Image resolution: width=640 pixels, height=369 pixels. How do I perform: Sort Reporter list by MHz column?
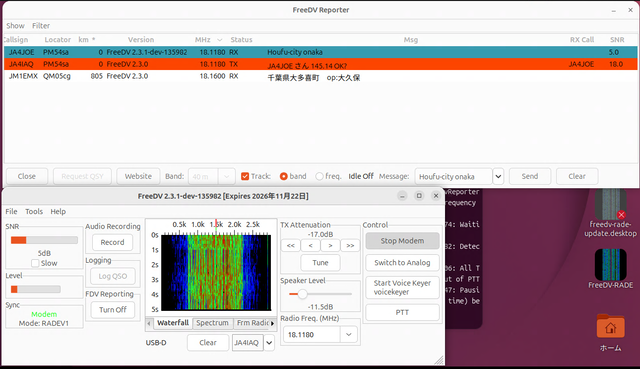click(x=203, y=40)
